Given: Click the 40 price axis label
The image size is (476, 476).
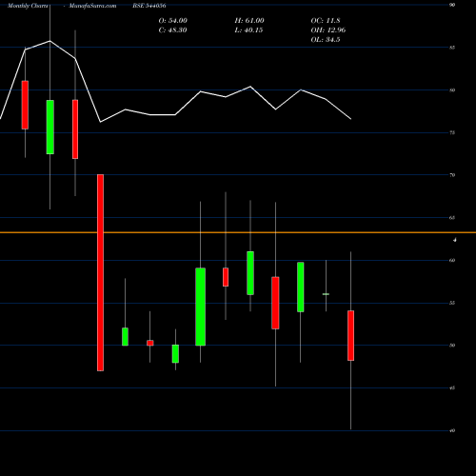Looking at the screenshot, I should tap(452, 430).
